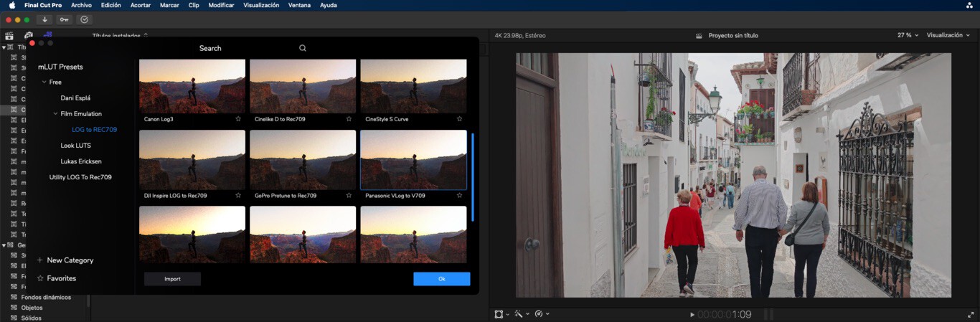Open the Modificar menu

coord(221,5)
